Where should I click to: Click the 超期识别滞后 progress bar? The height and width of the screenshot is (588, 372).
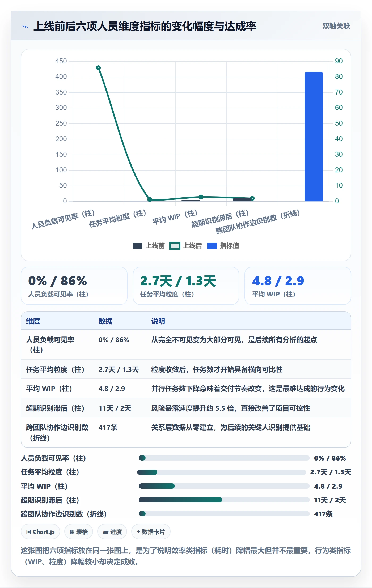click(224, 500)
